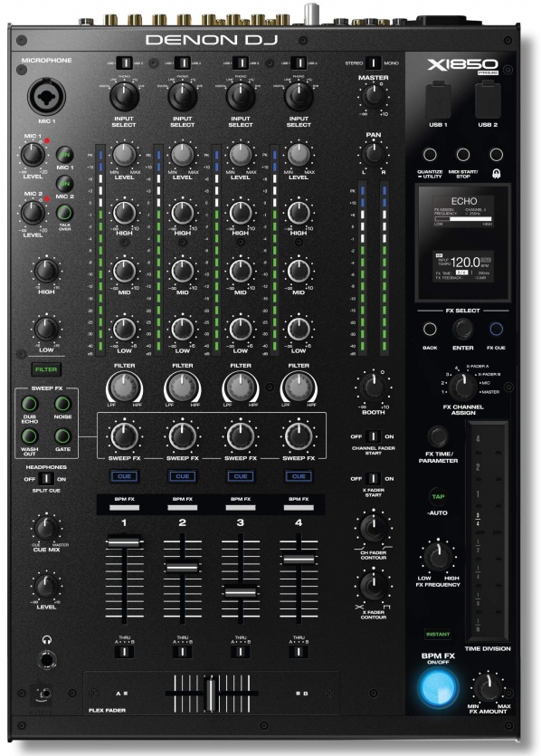The image size is (541, 756).
Task: Click the green FILTER button
Action: [46, 369]
